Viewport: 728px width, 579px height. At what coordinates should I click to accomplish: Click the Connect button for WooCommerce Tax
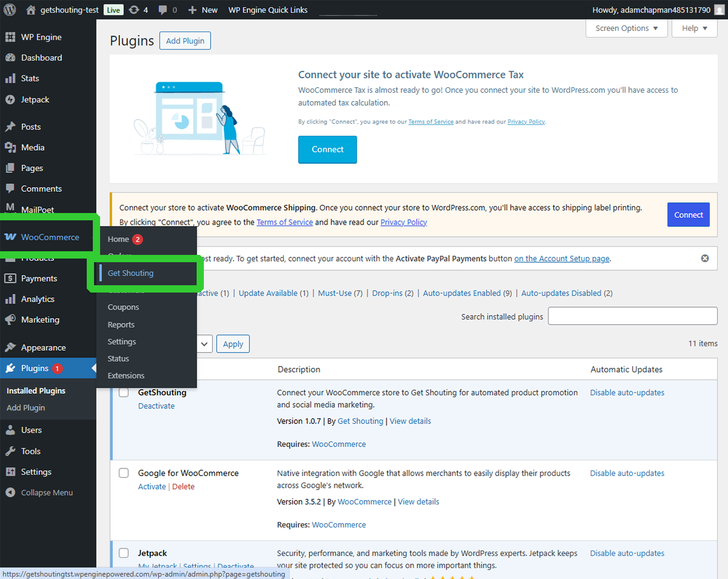(x=327, y=149)
